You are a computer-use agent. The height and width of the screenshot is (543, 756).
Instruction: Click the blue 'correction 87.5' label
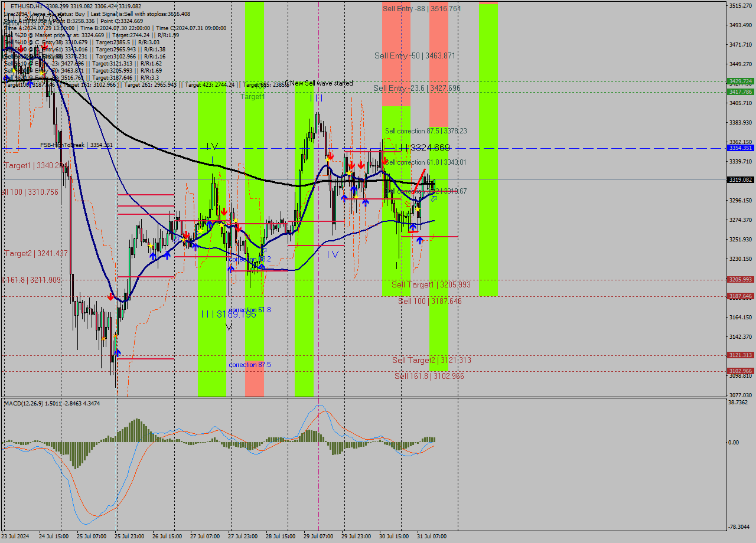(x=250, y=365)
